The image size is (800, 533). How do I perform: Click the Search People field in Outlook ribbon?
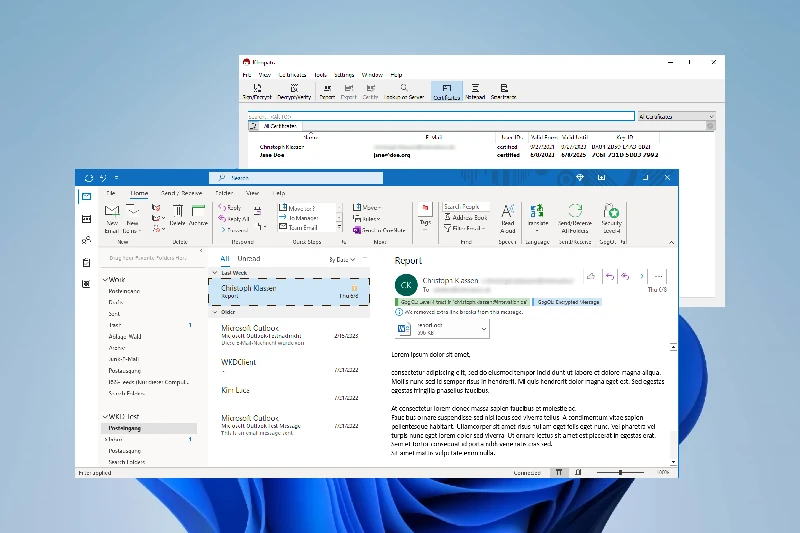click(466, 207)
